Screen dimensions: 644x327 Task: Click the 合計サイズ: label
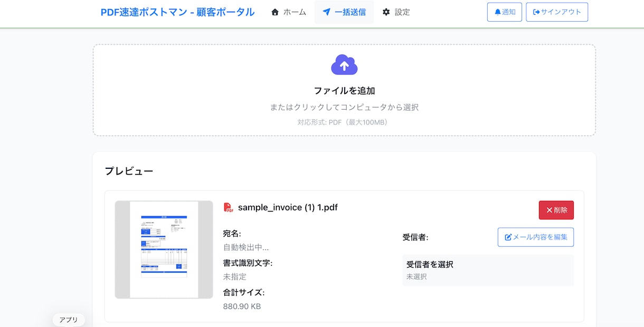244,292
